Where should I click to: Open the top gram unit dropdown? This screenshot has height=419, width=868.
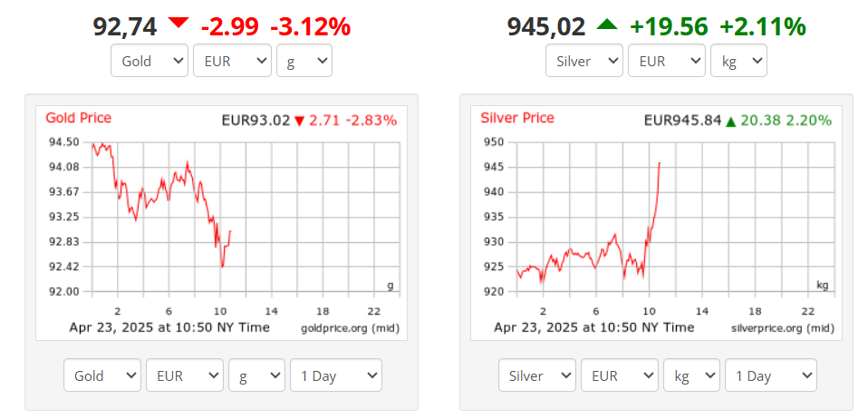pos(304,61)
